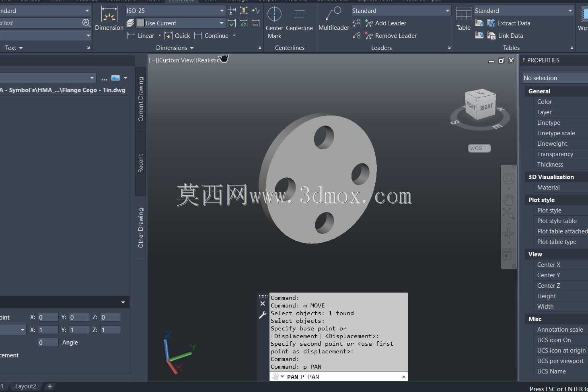Click the FRONT face of ViewCube
The width and height of the screenshot is (588, 392).
(x=471, y=106)
